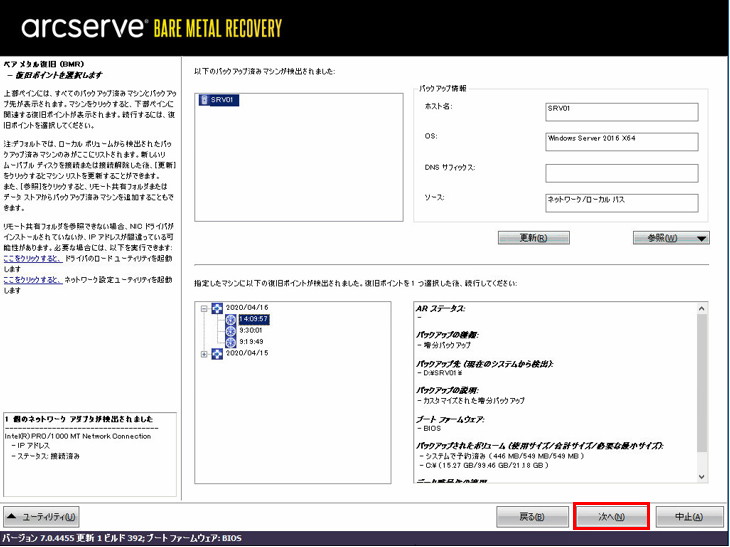The height and width of the screenshot is (547, 730).
Task: Select recovery point 9:30:01
Action: [251, 331]
